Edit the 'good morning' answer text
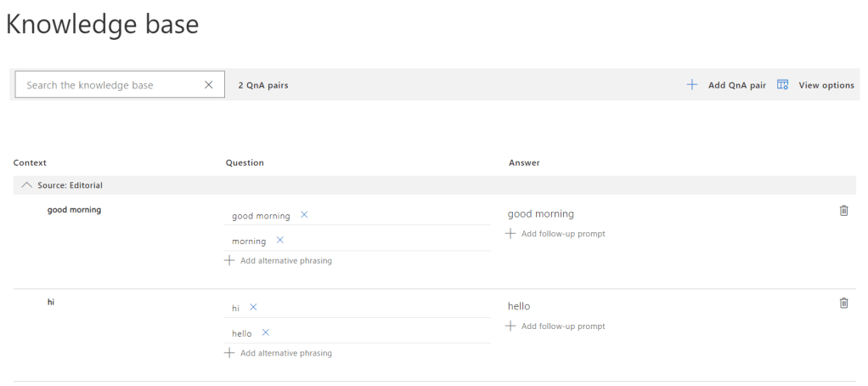 541,214
